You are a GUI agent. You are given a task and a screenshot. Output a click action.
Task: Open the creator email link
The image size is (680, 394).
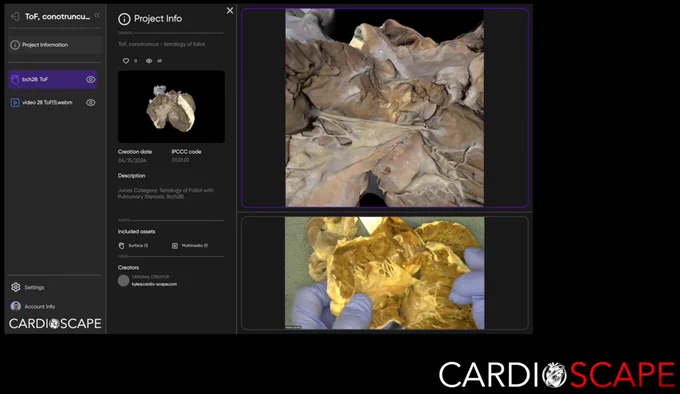click(154, 284)
